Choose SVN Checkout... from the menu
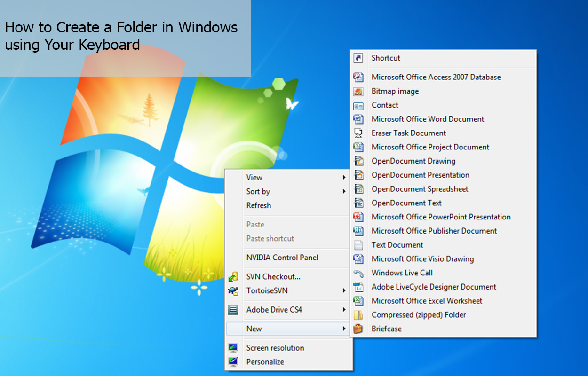Screen dimensions: 588x376 [288, 277]
